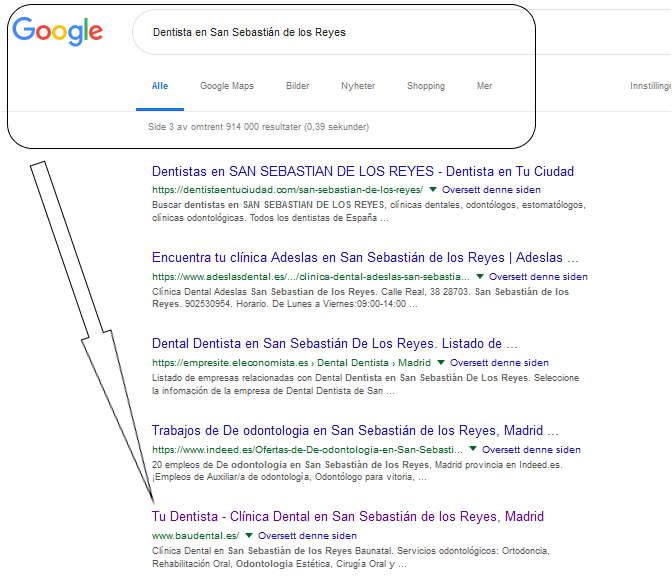Open the Nyheter tab

coord(358,86)
